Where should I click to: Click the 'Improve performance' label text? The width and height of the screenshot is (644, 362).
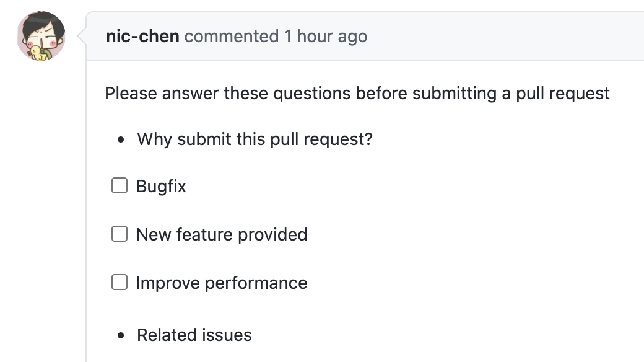[222, 283]
